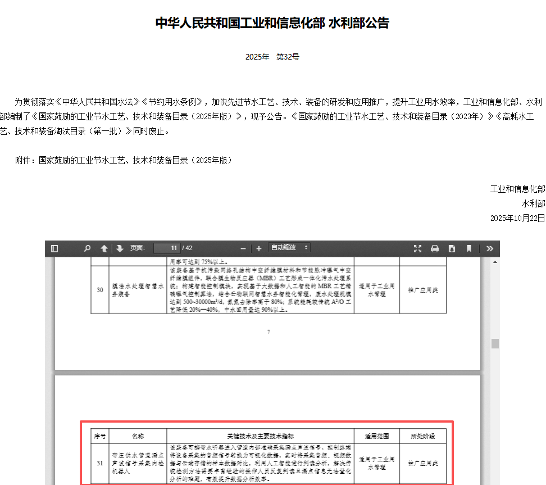Open the PDF viewer tools menu
546x485 pixels.
click(490, 248)
